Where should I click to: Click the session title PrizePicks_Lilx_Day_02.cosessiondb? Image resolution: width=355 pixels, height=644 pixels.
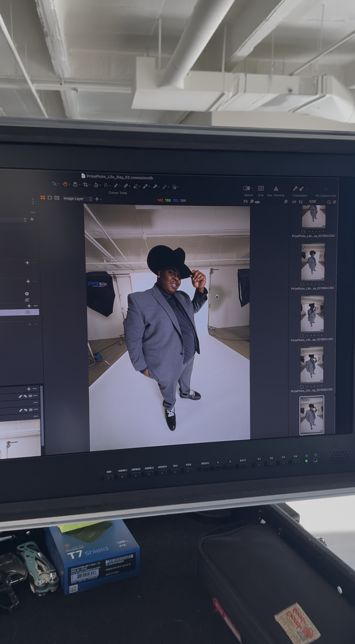pos(120,177)
